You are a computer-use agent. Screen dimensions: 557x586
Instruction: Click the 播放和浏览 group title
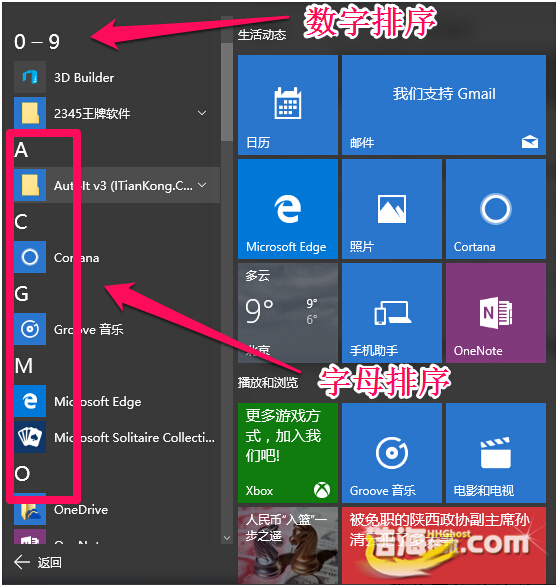click(x=268, y=382)
